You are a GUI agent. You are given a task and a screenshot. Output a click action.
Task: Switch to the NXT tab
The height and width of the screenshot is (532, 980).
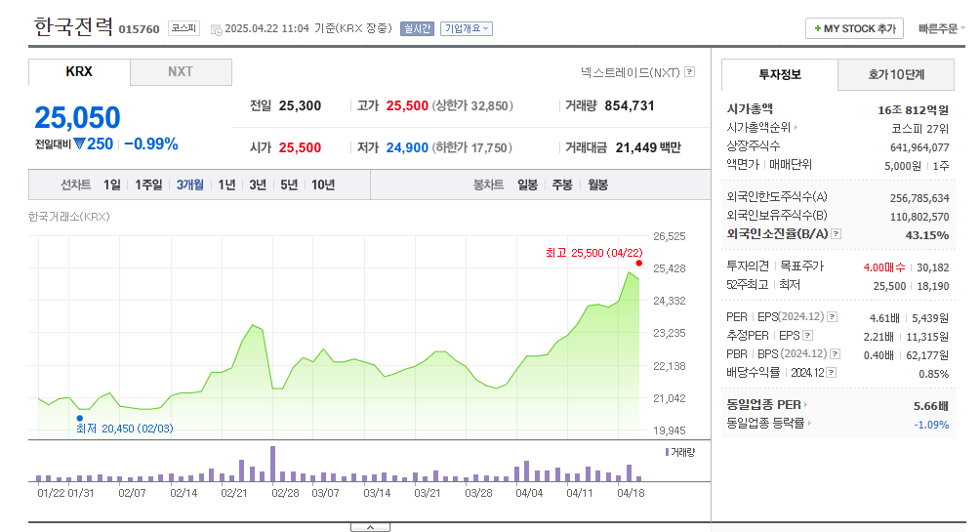tap(181, 72)
